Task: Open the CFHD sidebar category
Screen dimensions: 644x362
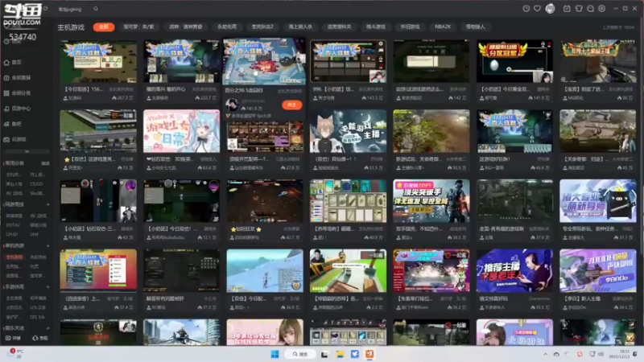Action: pos(11,234)
